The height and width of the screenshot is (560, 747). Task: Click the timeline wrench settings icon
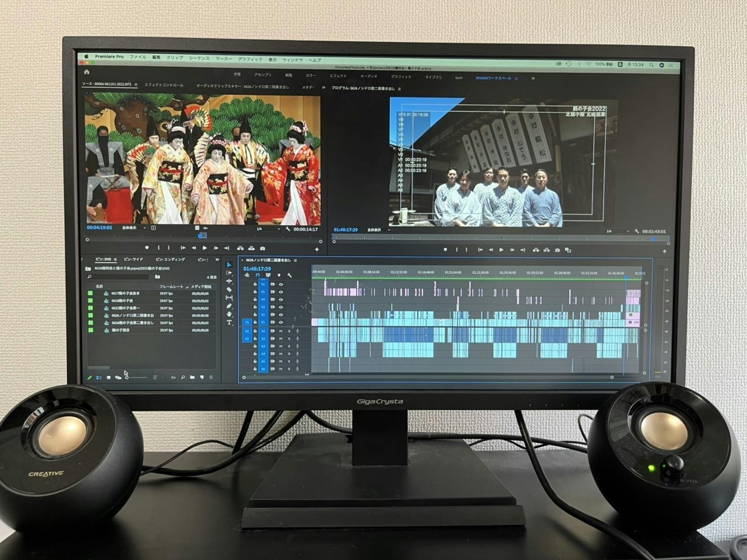click(x=290, y=275)
